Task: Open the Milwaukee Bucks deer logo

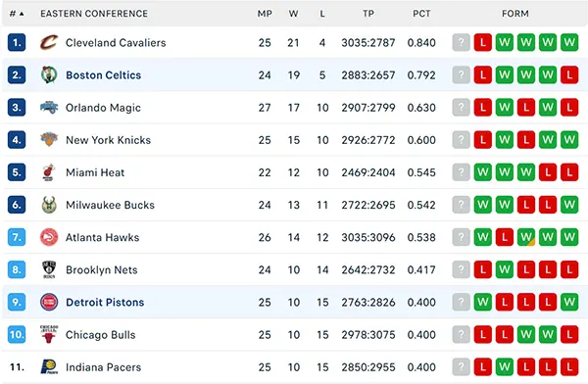Action: pos(49,205)
